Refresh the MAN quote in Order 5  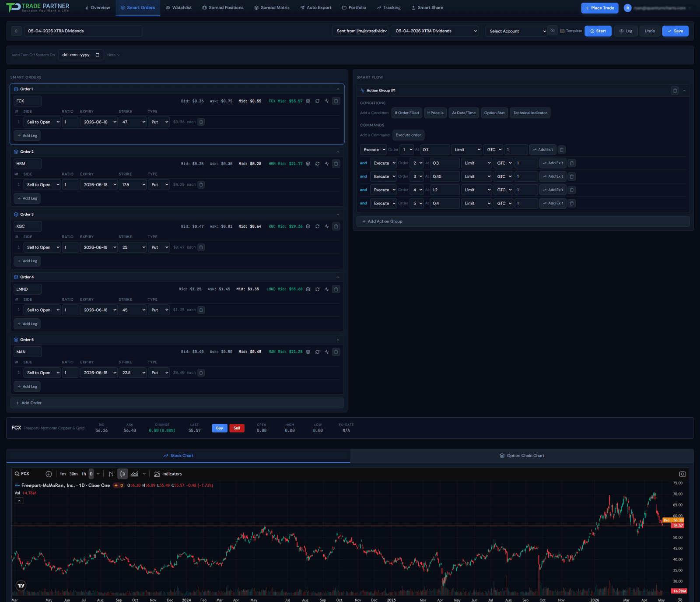(317, 352)
